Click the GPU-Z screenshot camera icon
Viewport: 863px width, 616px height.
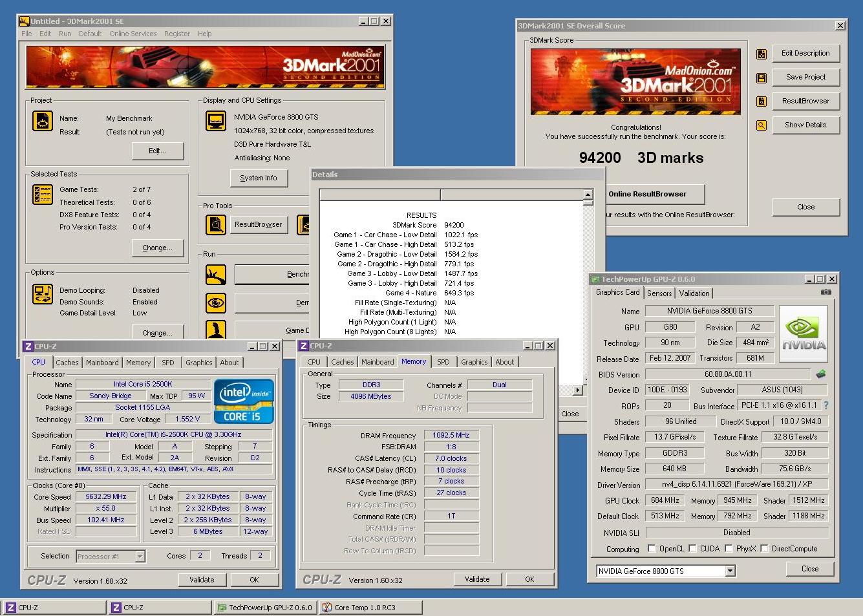pyautogui.click(x=826, y=292)
